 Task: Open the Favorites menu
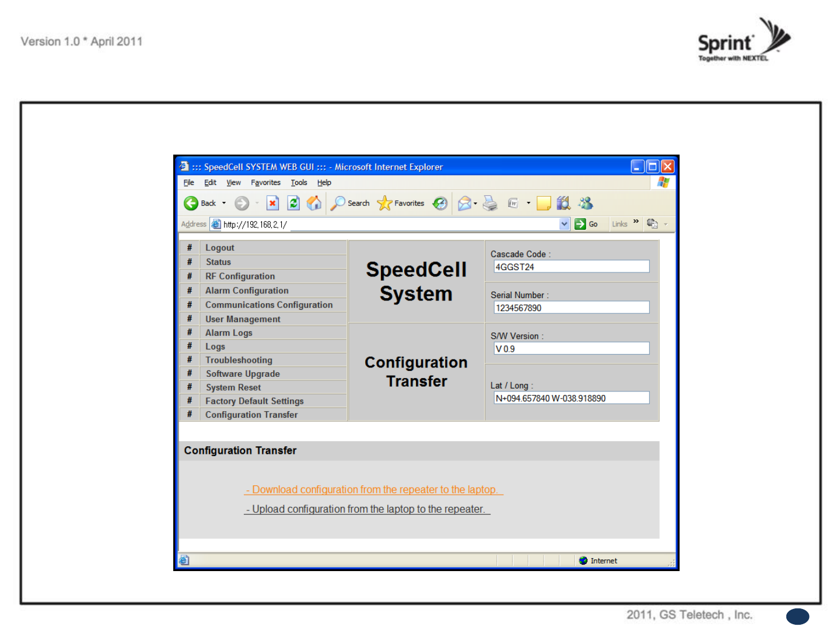tap(265, 183)
